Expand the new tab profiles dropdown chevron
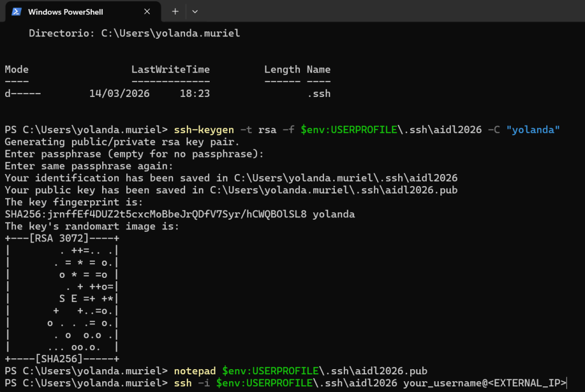Viewport: 585px width, 392px height. click(x=195, y=11)
